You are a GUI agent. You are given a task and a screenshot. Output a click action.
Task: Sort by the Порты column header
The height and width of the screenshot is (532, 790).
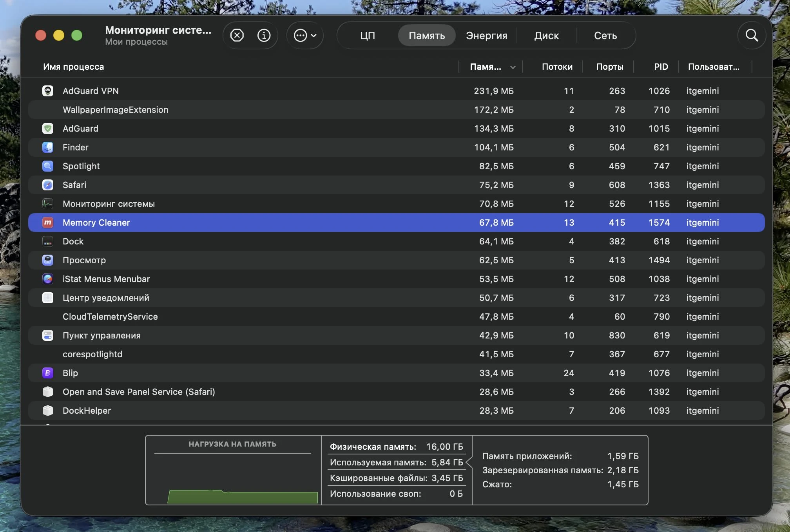click(x=609, y=67)
